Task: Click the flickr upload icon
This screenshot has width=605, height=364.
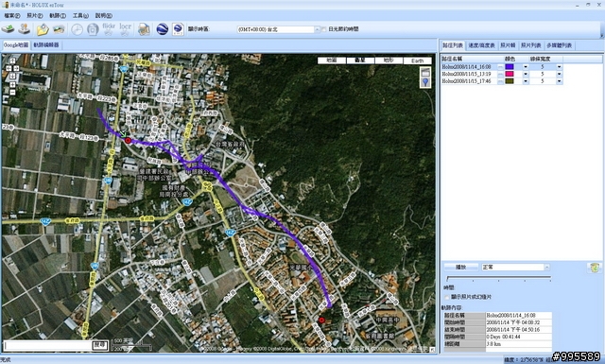Action: [x=109, y=29]
